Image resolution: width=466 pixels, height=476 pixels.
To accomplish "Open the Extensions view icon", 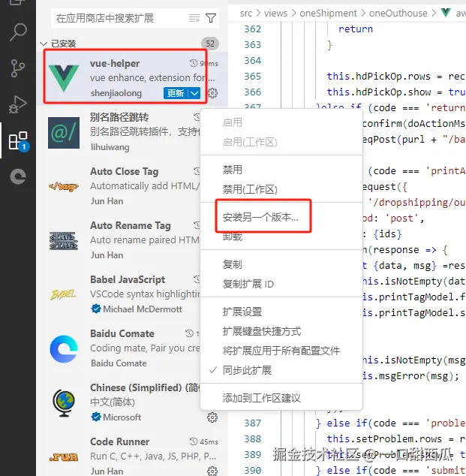I will (x=18, y=140).
